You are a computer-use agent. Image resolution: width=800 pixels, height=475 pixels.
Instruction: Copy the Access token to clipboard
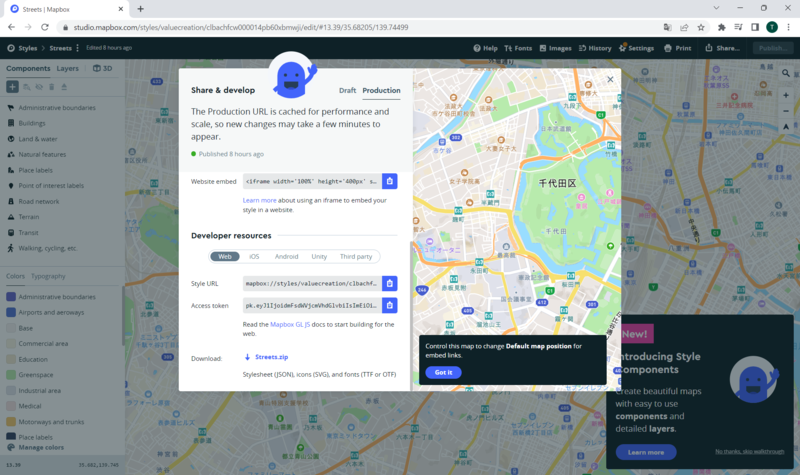(389, 305)
